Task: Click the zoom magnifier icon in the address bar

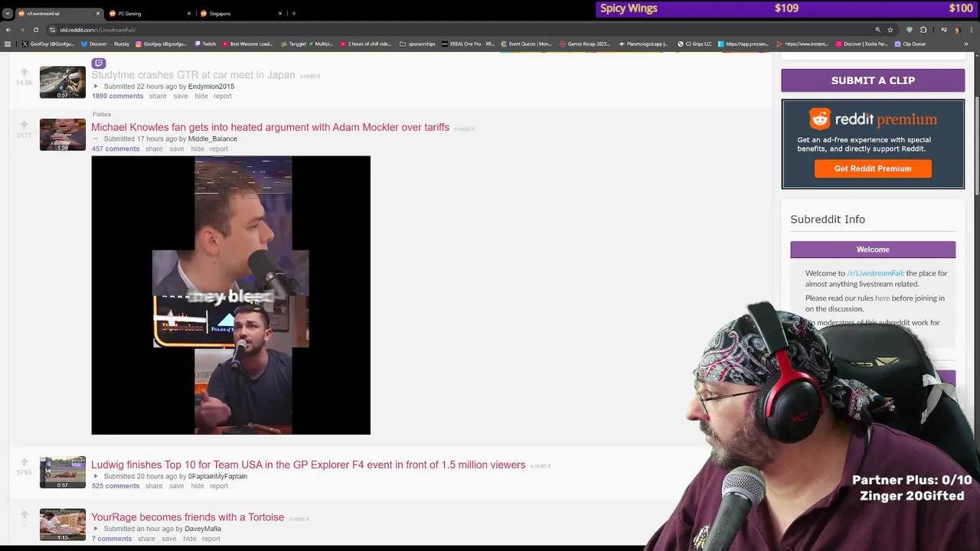Action: pyautogui.click(x=877, y=30)
